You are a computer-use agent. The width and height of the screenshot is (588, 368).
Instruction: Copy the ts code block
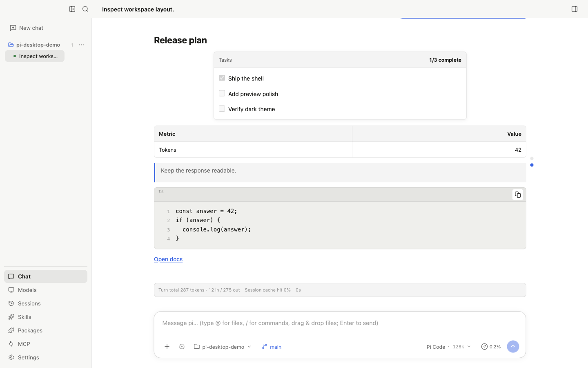(x=518, y=195)
